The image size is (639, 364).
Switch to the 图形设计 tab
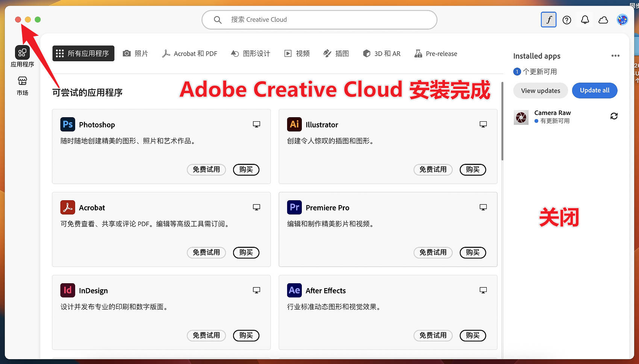pos(250,54)
